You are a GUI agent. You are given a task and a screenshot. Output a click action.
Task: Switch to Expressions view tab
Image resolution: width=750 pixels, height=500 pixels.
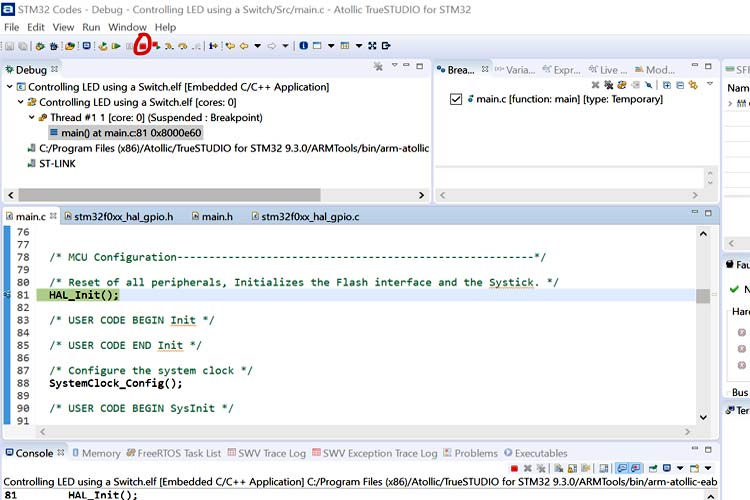coord(562,70)
